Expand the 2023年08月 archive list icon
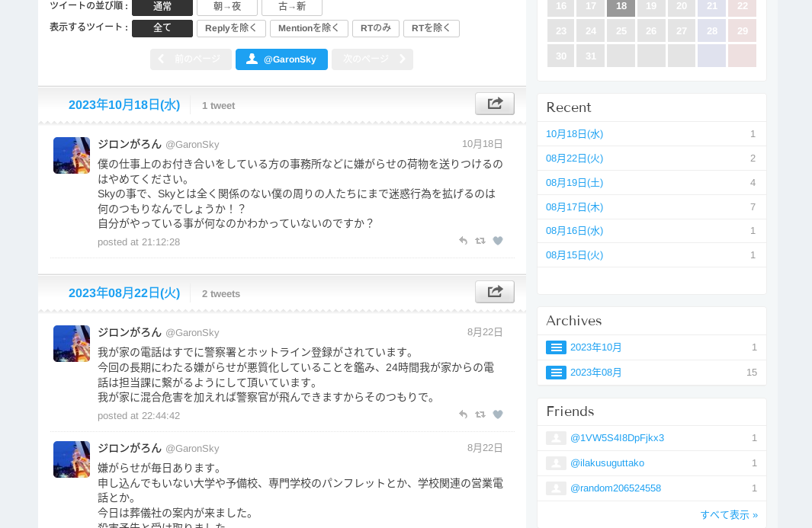 point(556,373)
